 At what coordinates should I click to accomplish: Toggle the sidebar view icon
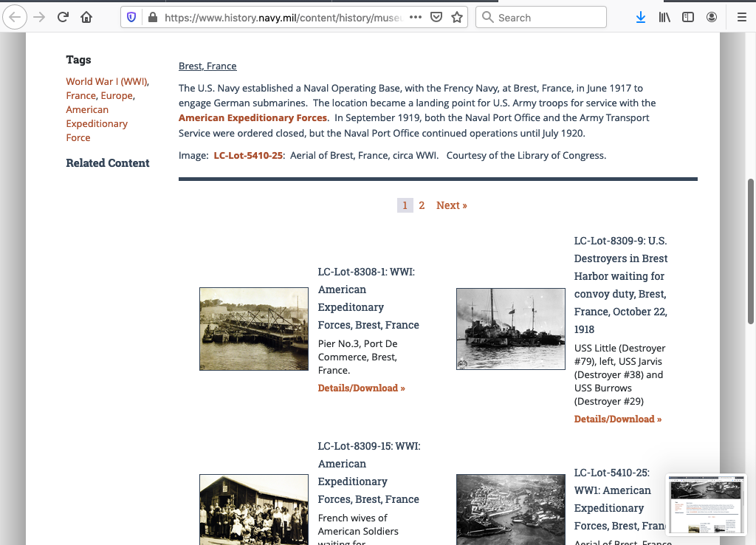[x=687, y=17]
